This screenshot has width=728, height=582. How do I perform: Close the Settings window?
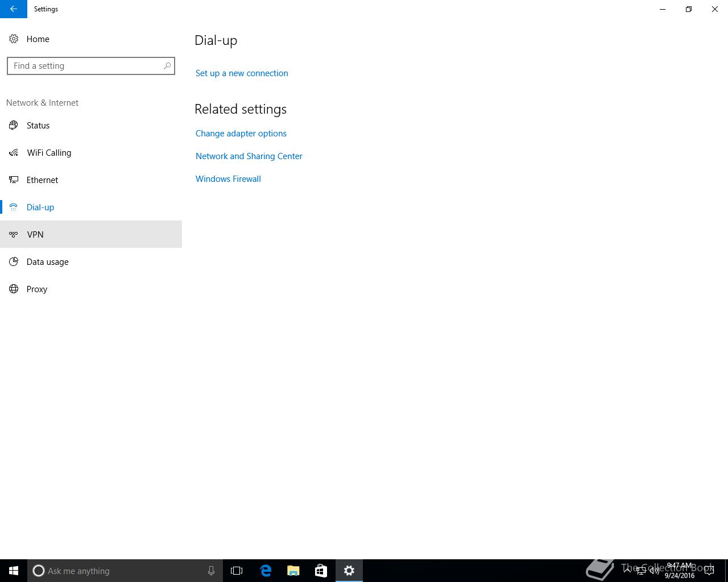715,9
